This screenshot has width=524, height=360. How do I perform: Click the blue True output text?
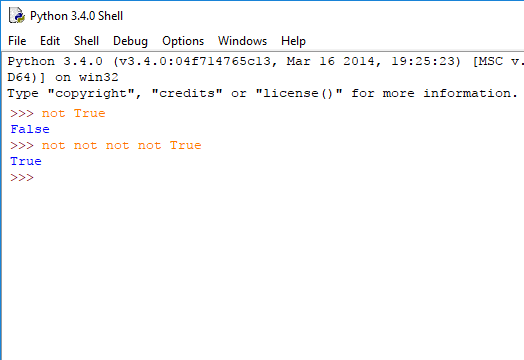click(x=26, y=161)
